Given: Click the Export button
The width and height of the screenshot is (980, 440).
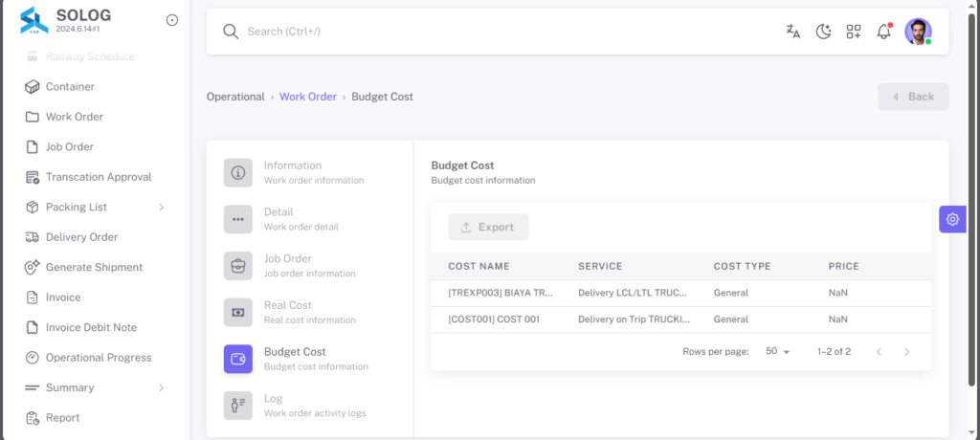Looking at the screenshot, I should (488, 228).
